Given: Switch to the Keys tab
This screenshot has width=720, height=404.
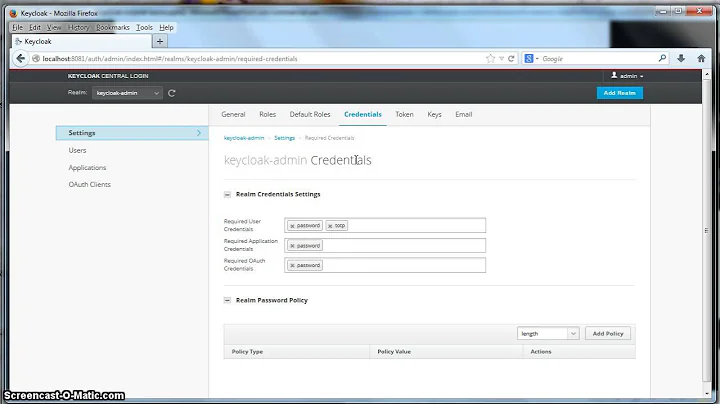Looking at the screenshot, I should click(x=434, y=114).
